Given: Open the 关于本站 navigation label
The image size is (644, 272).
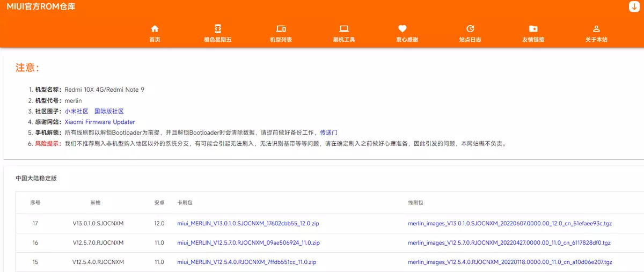Looking at the screenshot, I should tap(596, 40).
